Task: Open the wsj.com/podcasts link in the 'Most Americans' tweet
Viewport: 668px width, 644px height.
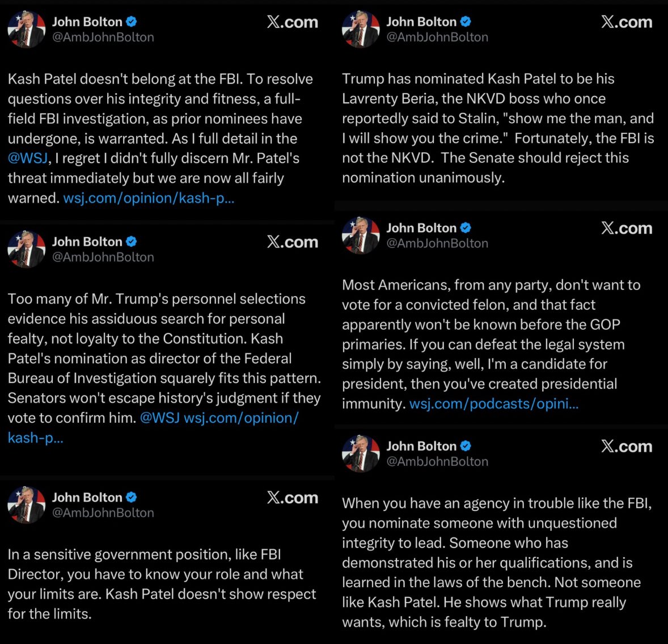Action: coord(493,403)
